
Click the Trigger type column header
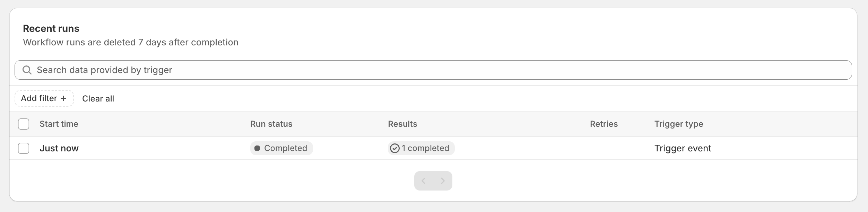(x=679, y=124)
